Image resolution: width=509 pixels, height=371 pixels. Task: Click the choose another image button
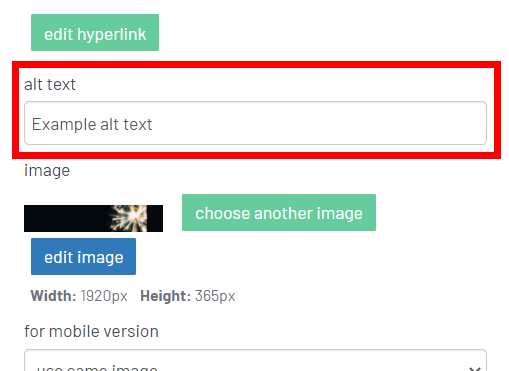(279, 212)
